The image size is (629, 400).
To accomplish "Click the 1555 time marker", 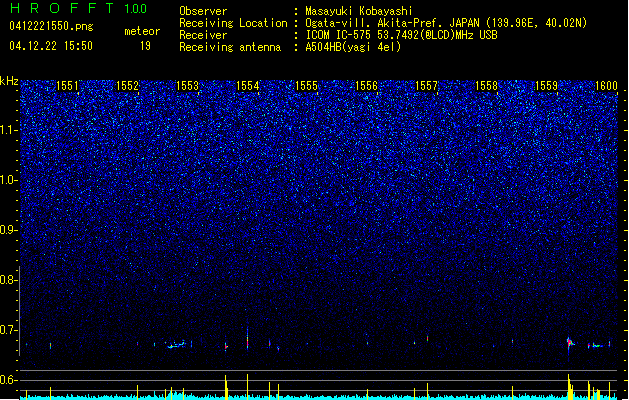I will pyautogui.click(x=306, y=86).
